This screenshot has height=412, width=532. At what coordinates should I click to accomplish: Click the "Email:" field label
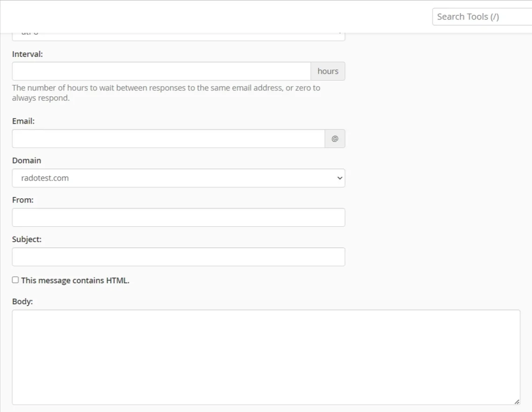point(23,121)
